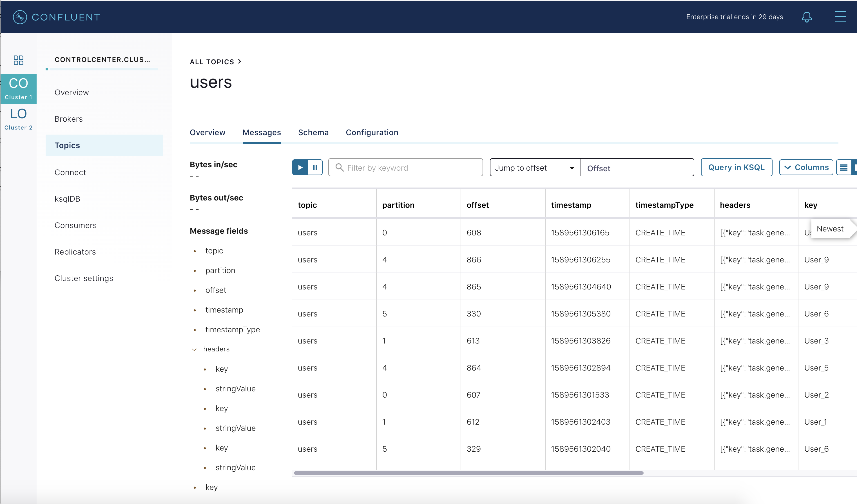Select the topic message field

point(214,251)
